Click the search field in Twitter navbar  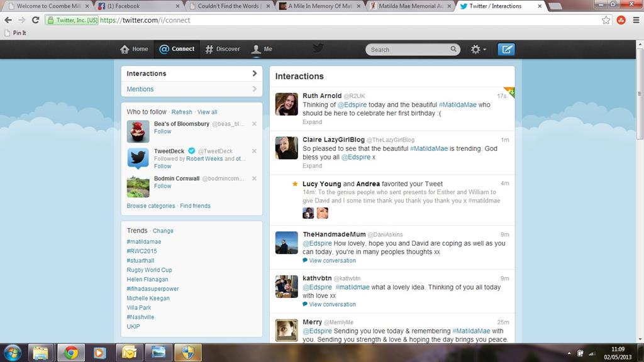[413, 50]
